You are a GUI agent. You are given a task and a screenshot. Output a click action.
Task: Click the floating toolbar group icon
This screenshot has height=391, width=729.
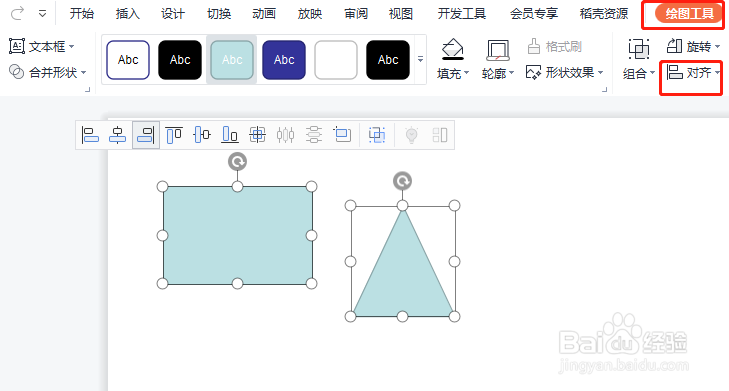377,135
